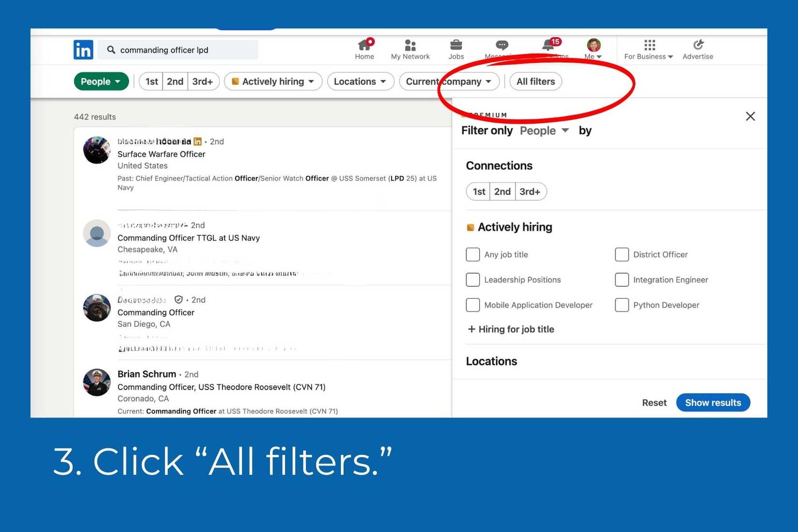Click the search magnifier icon
798x532 pixels.
tap(111, 50)
